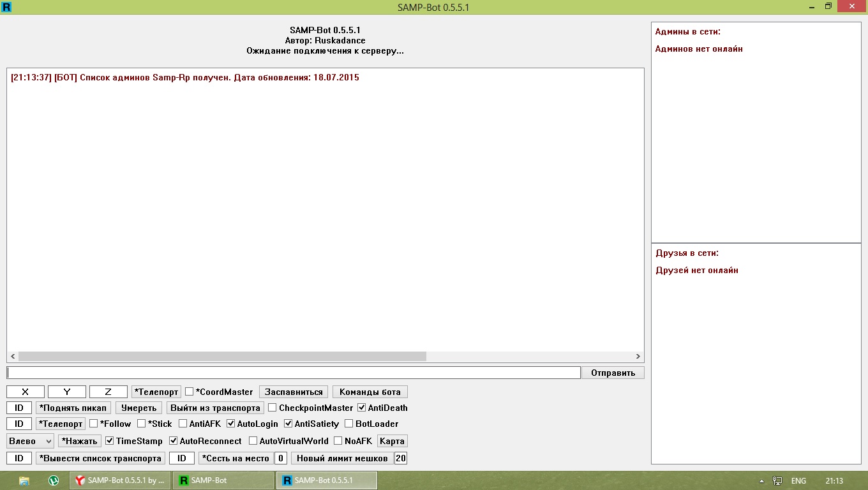Click the Умереть button
This screenshot has width=868, height=490.
[138, 408]
